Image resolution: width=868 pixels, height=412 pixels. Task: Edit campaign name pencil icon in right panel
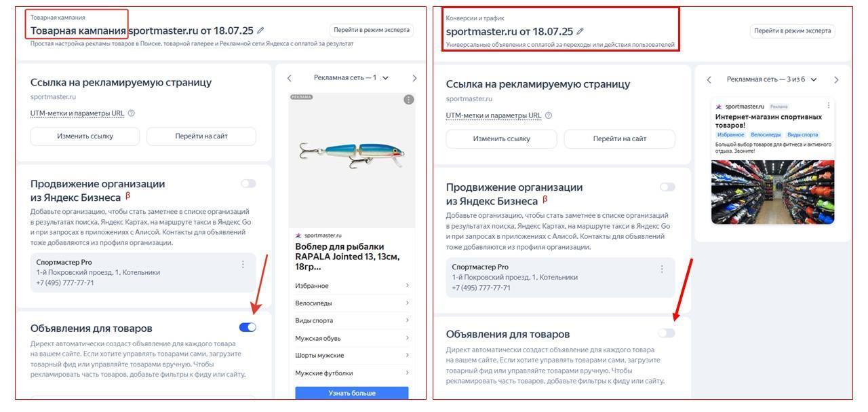pos(580,31)
